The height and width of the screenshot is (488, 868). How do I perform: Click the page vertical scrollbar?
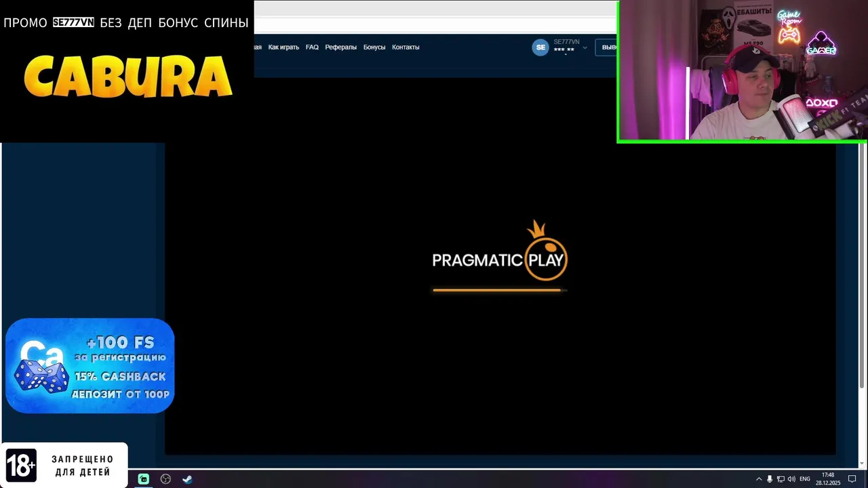click(863, 264)
